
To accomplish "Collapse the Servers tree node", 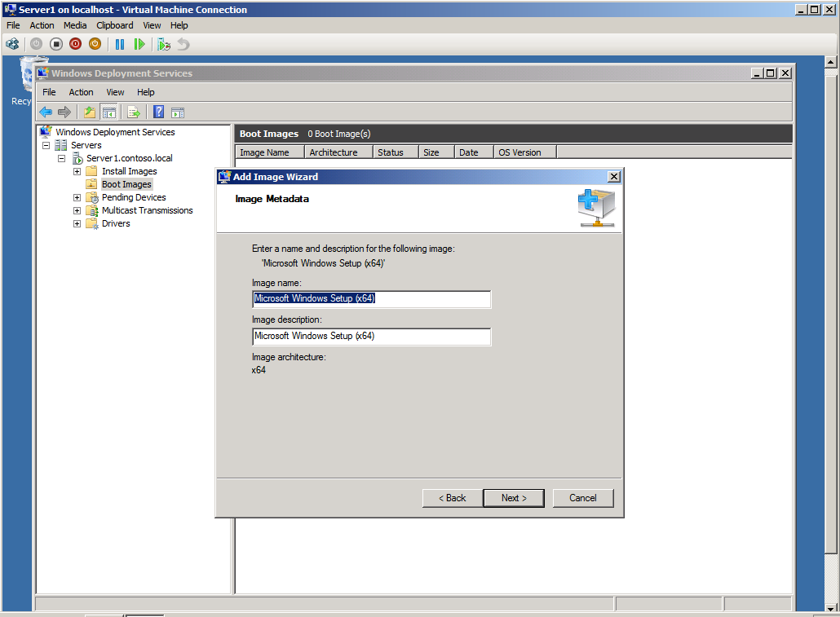I will 46,145.
